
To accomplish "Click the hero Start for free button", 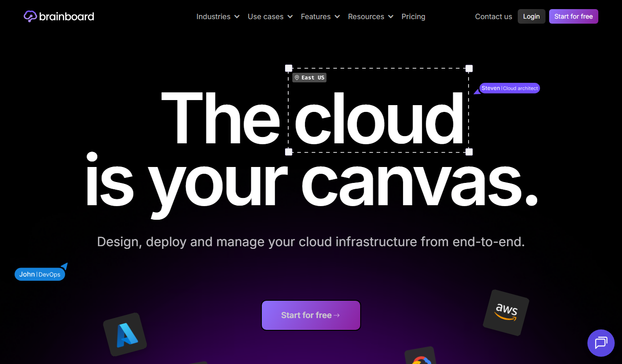I will click(311, 315).
